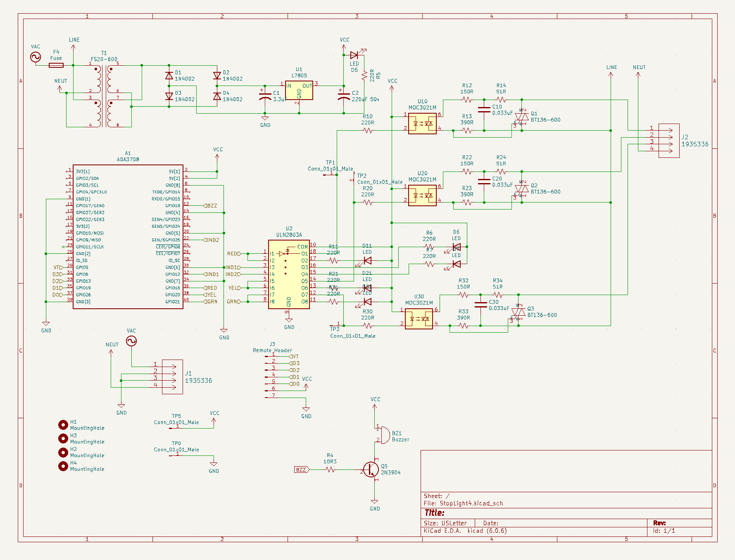The height and width of the screenshot is (560, 735).
Task: Click the GPIO18 pin label on A1
Action: coord(173,206)
